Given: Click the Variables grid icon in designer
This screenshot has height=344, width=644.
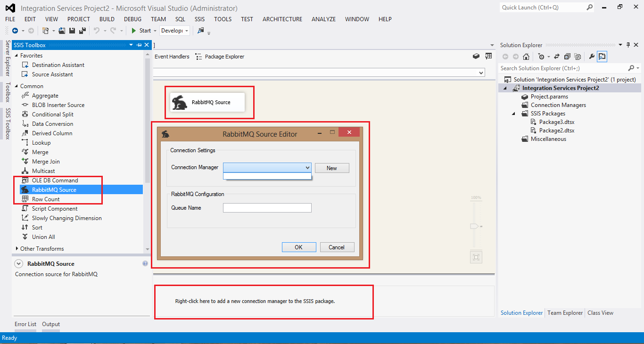Looking at the screenshot, I should tap(488, 56).
